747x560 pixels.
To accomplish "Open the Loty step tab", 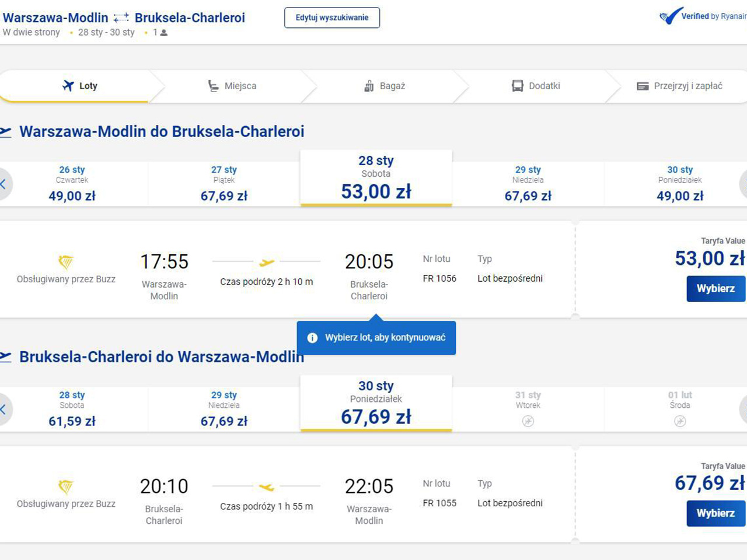I will [x=80, y=86].
